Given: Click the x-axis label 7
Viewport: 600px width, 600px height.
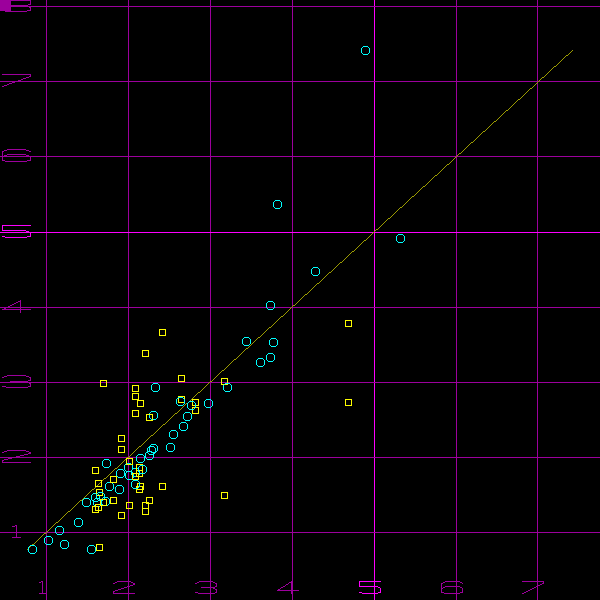Looking at the screenshot, I should pos(532,588).
